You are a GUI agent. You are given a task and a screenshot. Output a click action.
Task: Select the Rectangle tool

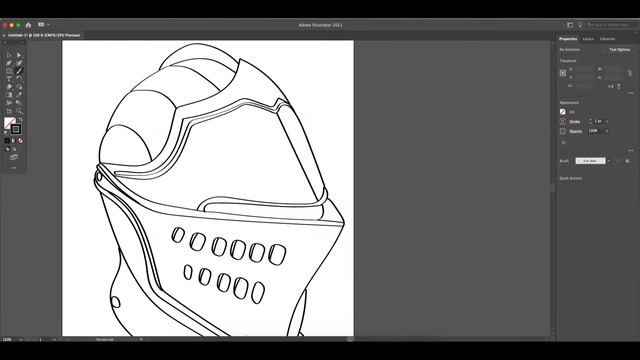9,71
